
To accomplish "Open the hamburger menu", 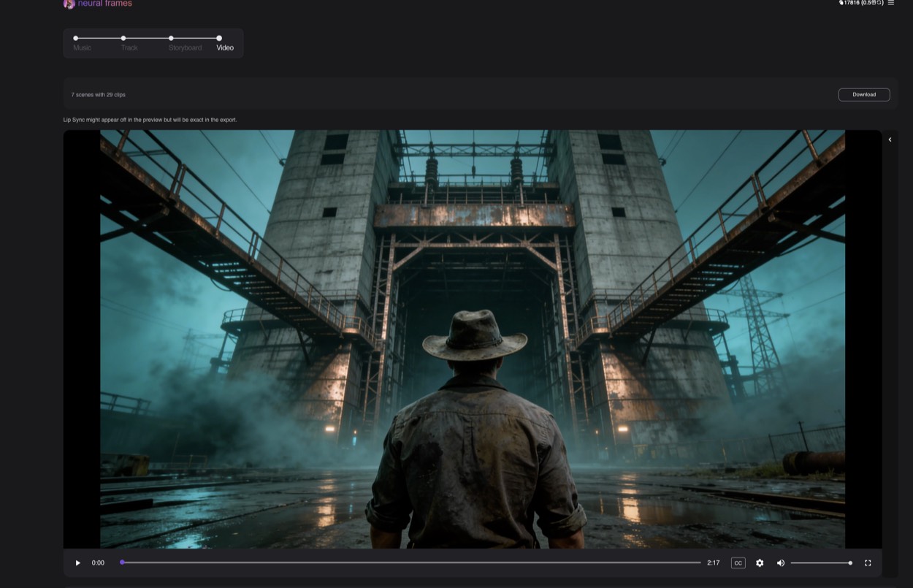I will tap(891, 3).
